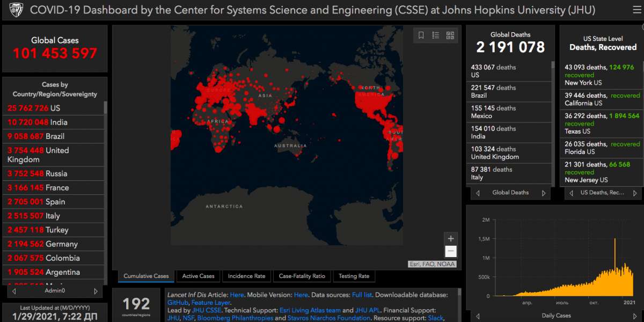The width and height of the screenshot is (644, 322).
Task: Select the '2 457 118 Turkey' cases row
Action: point(53,230)
